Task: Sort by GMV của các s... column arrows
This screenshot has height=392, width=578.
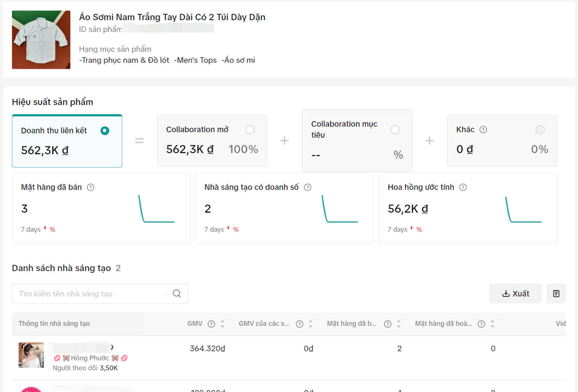Action: pyautogui.click(x=311, y=324)
